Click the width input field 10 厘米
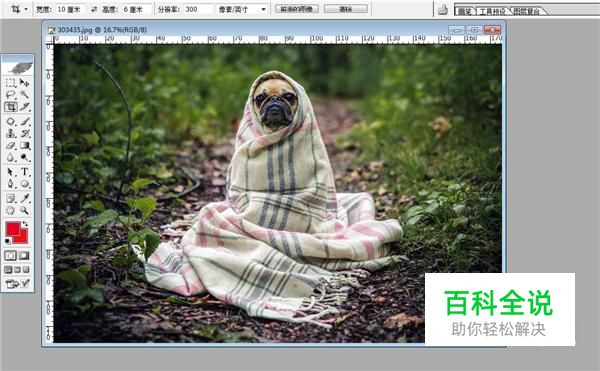The image size is (600, 371). tap(70, 10)
